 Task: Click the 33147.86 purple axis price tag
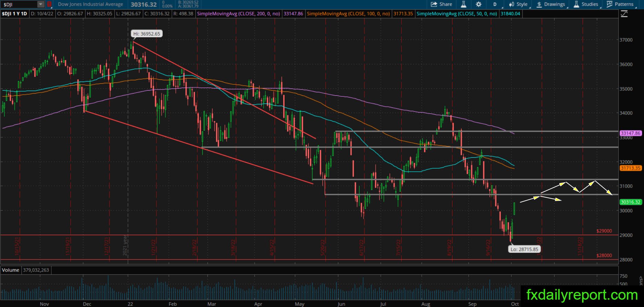click(631, 133)
